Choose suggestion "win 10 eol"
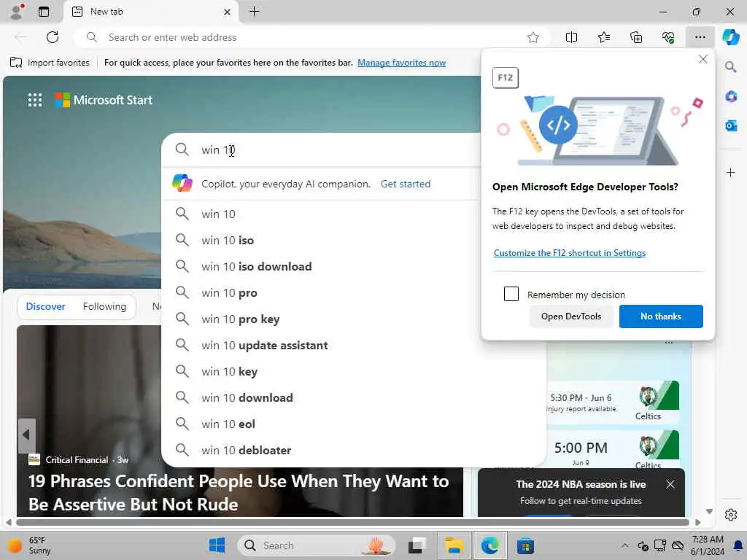Image resolution: width=747 pixels, height=560 pixels. coord(354,424)
